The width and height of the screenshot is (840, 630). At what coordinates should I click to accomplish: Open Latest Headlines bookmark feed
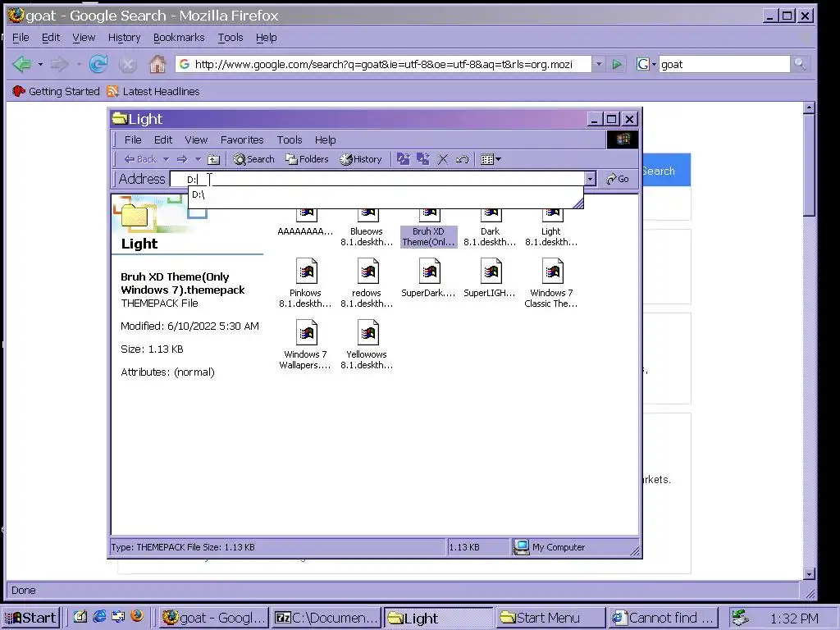click(x=153, y=92)
